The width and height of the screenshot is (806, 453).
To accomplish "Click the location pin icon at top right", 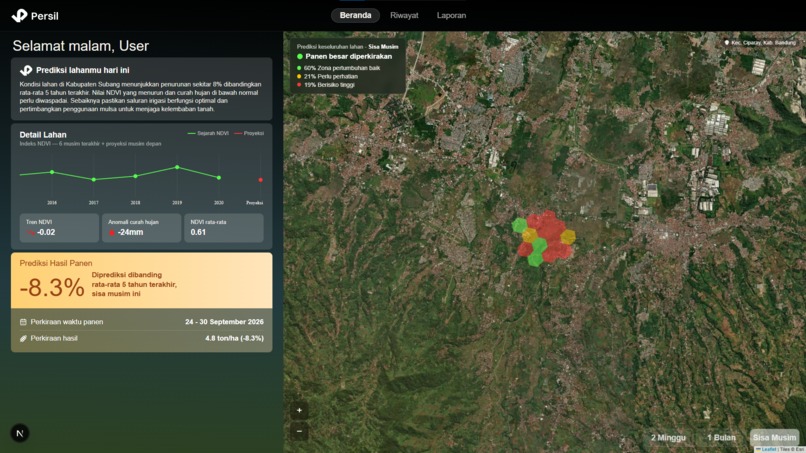I will click(726, 43).
